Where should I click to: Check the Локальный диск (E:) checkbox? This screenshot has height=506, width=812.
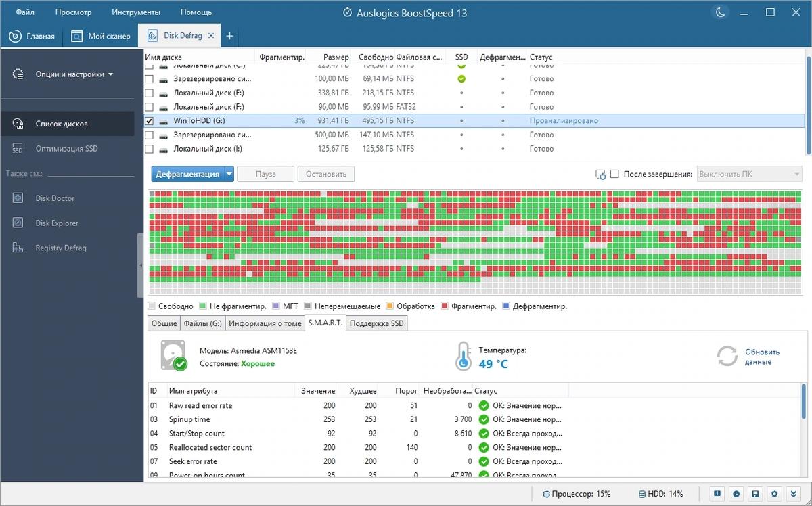point(150,93)
